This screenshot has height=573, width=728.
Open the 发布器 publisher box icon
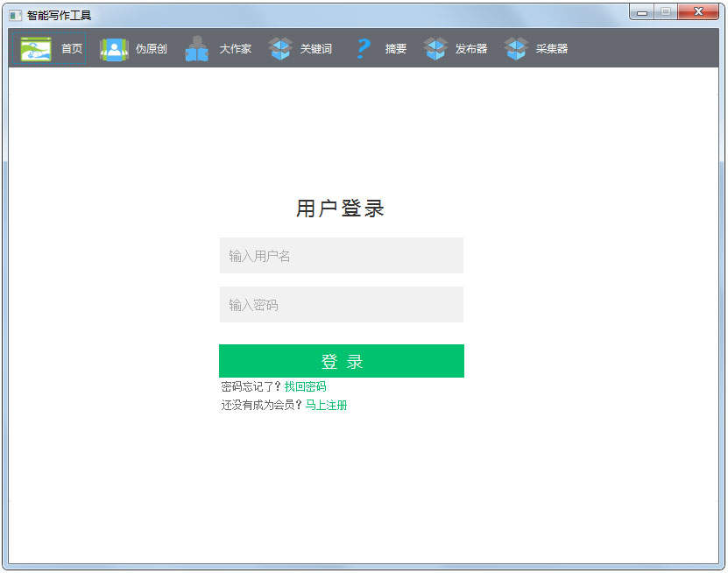click(x=435, y=48)
